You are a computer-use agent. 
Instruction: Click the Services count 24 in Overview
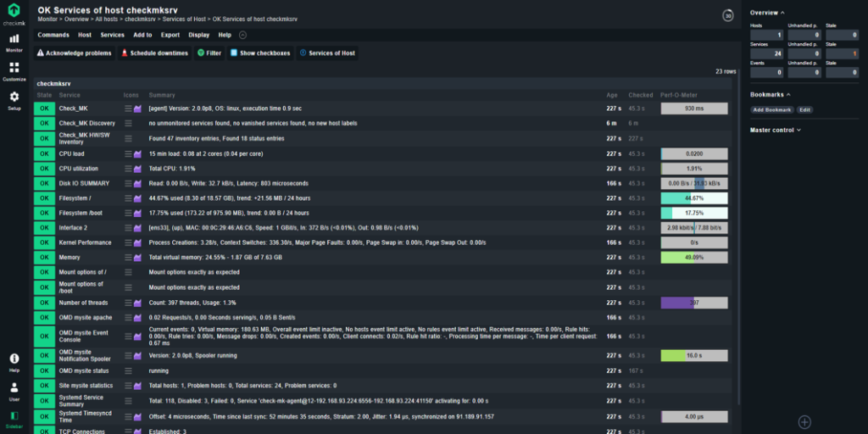766,53
